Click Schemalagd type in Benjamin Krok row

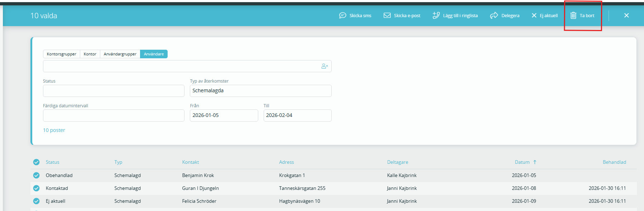click(x=128, y=175)
